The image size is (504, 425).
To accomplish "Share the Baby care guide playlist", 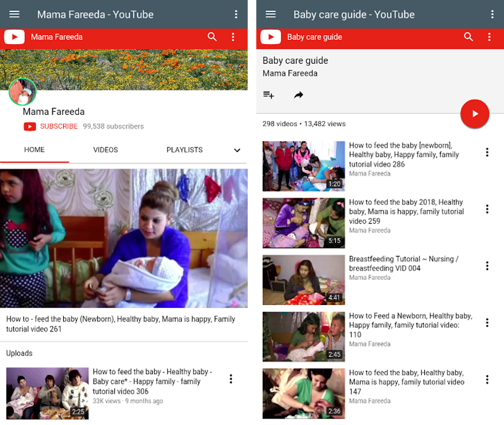I will (x=298, y=95).
